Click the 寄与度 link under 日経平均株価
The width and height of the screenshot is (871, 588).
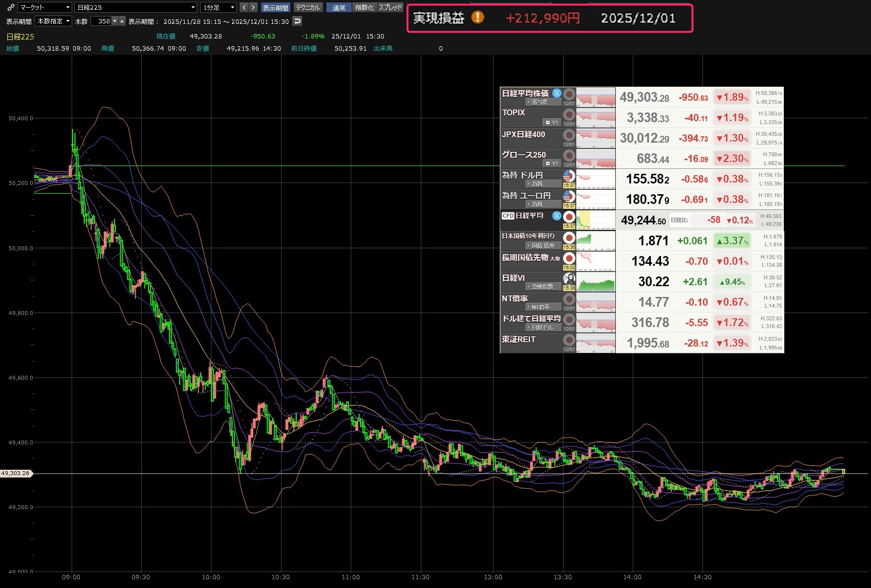tap(539, 102)
